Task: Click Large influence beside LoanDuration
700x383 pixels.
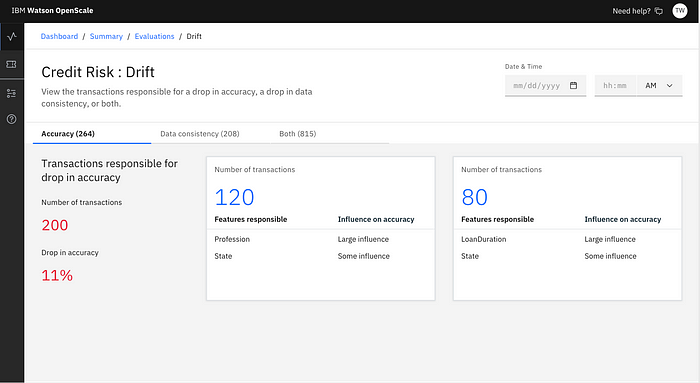Action: [610, 239]
